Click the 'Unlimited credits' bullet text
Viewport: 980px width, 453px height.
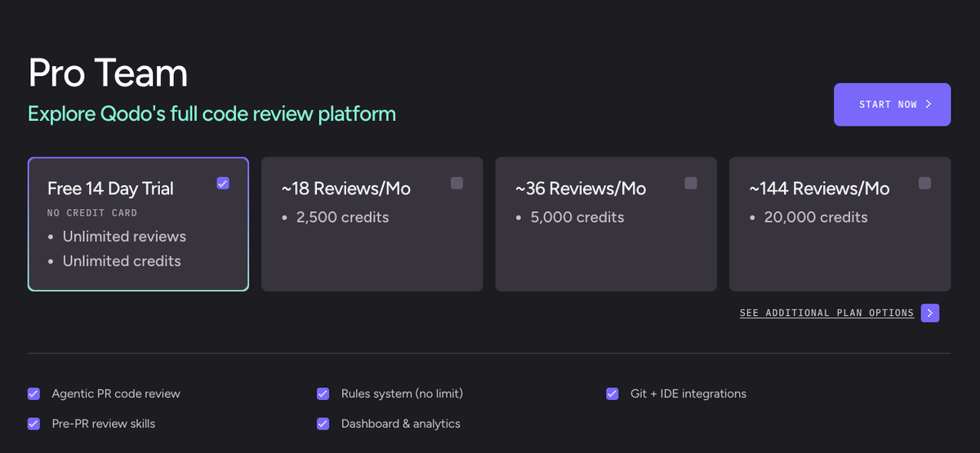point(122,261)
